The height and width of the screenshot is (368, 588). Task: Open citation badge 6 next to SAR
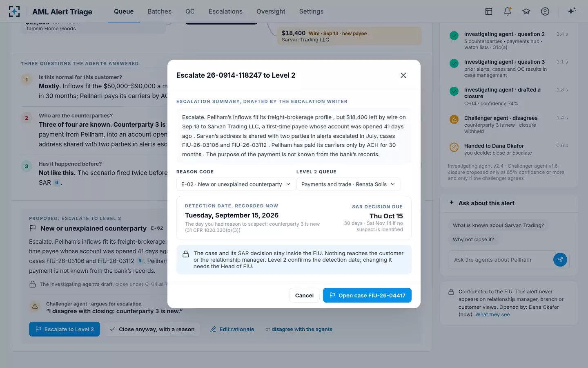pos(57,182)
